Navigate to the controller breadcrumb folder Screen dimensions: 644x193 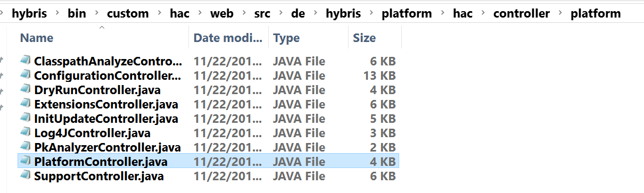coord(522,14)
